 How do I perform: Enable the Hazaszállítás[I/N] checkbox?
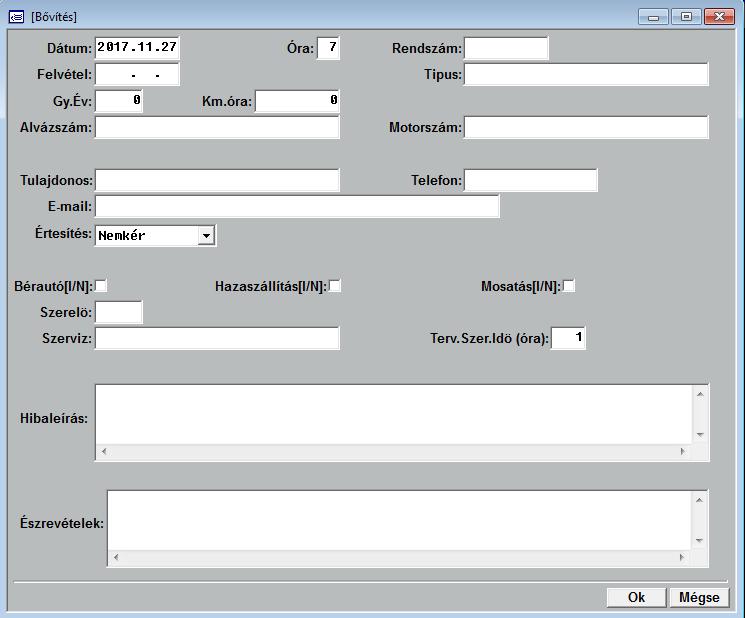pyautogui.click(x=335, y=286)
